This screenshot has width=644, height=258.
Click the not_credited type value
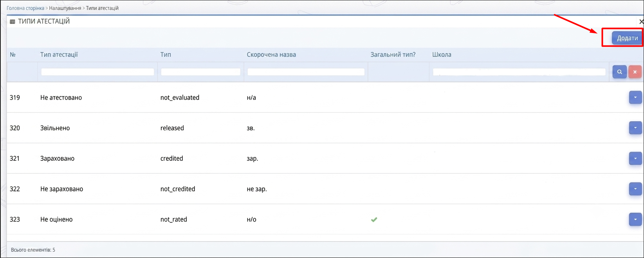[178, 189]
